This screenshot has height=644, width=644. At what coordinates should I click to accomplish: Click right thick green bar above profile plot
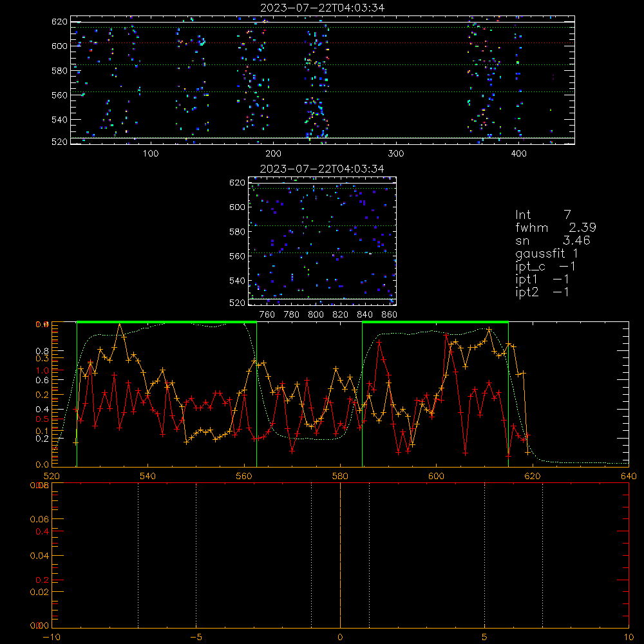coord(435,322)
